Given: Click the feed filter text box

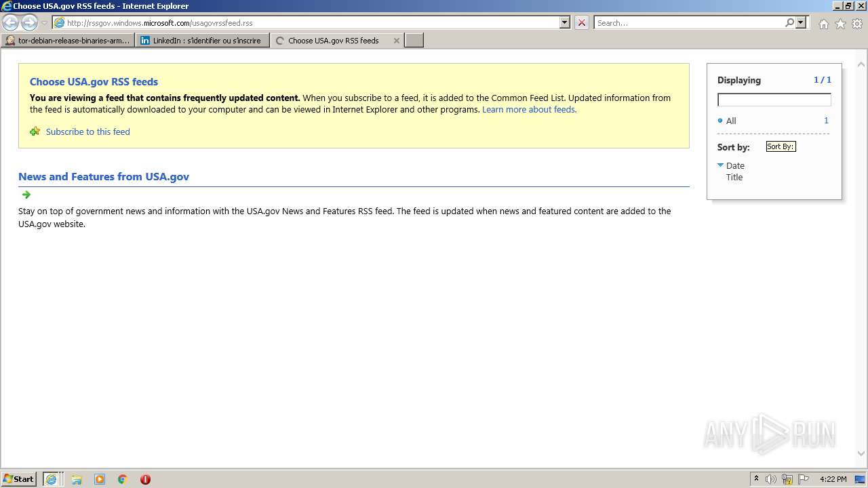Looking at the screenshot, I should click(x=774, y=100).
